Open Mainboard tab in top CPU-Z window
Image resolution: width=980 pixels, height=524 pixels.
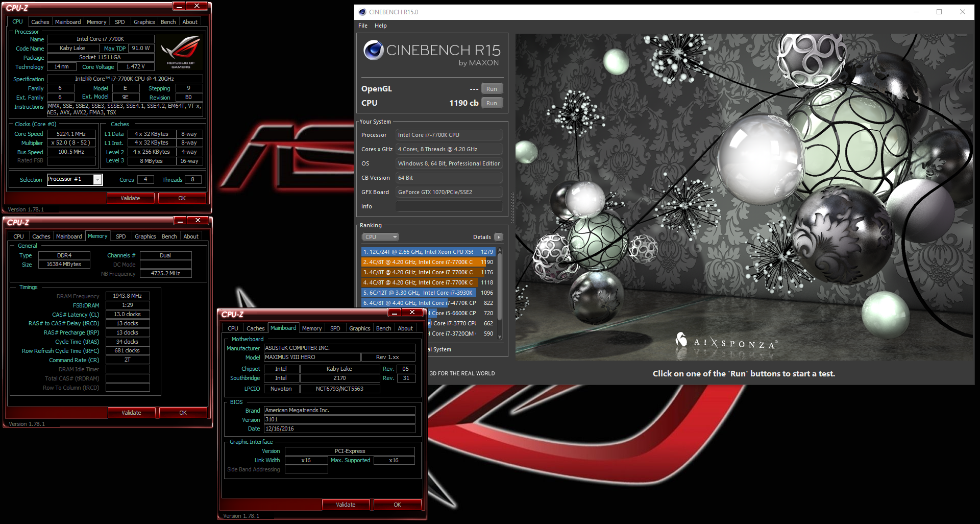[68, 22]
